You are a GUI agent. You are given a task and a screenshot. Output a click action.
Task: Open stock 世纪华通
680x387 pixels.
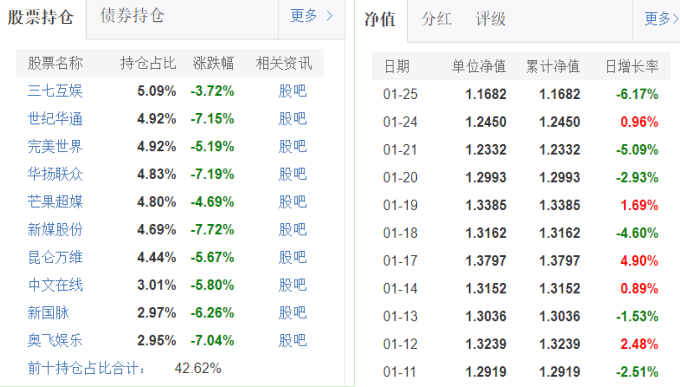pyautogui.click(x=55, y=119)
